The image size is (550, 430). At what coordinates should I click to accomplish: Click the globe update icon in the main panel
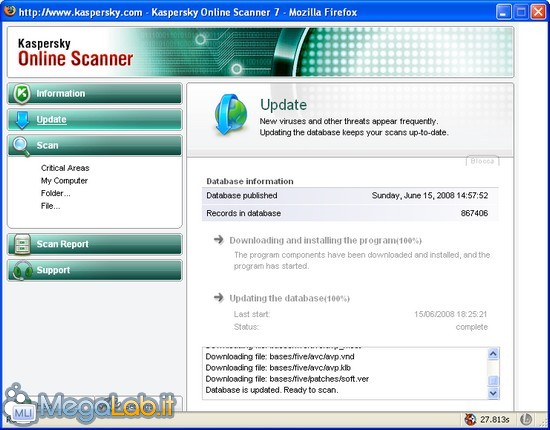[x=230, y=115]
